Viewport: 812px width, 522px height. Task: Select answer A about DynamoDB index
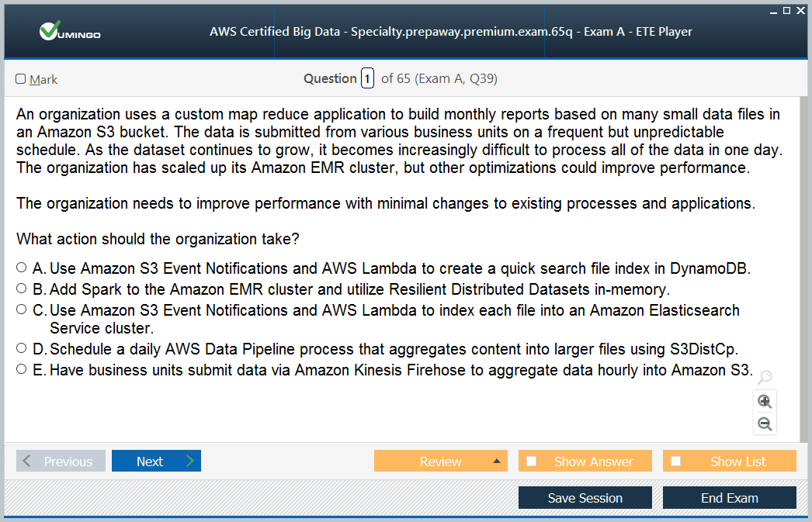point(22,268)
